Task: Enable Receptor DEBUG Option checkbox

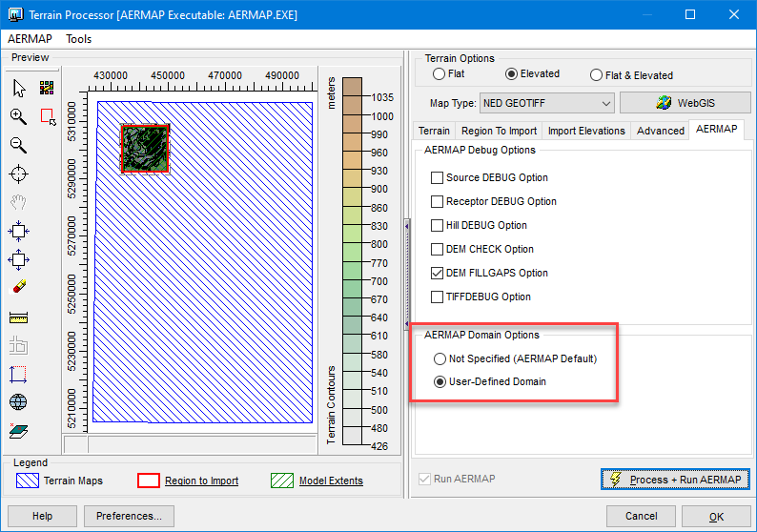Action: (x=437, y=201)
